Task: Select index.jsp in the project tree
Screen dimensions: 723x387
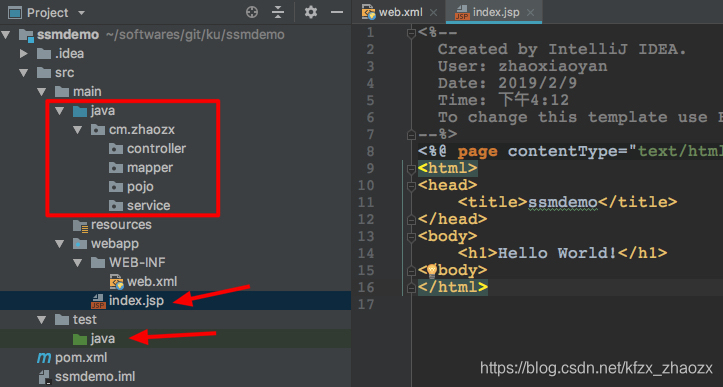Action: click(x=136, y=300)
